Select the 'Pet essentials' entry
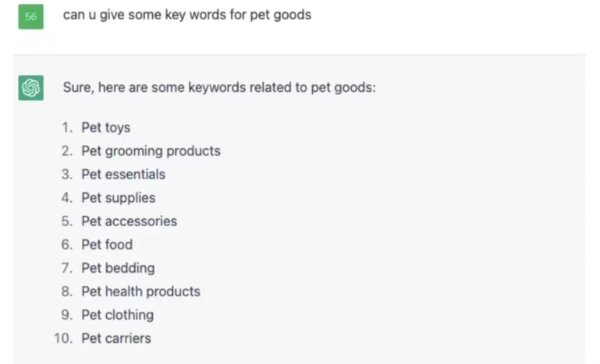 (x=123, y=174)
